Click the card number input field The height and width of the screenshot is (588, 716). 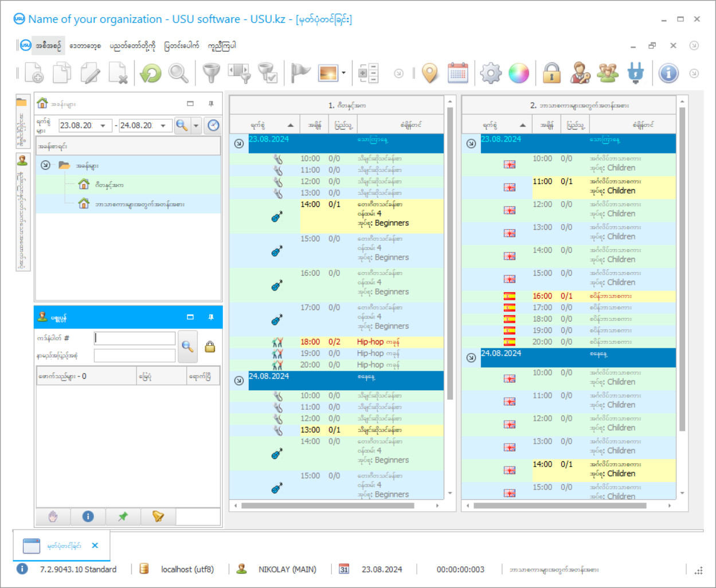(x=135, y=338)
